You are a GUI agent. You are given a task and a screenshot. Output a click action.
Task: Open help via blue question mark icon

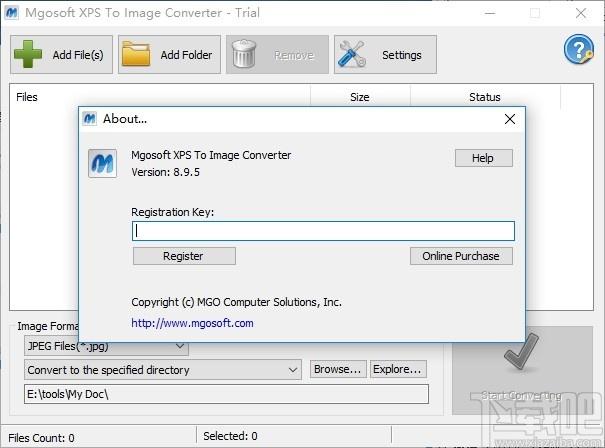[x=579, y=49]
